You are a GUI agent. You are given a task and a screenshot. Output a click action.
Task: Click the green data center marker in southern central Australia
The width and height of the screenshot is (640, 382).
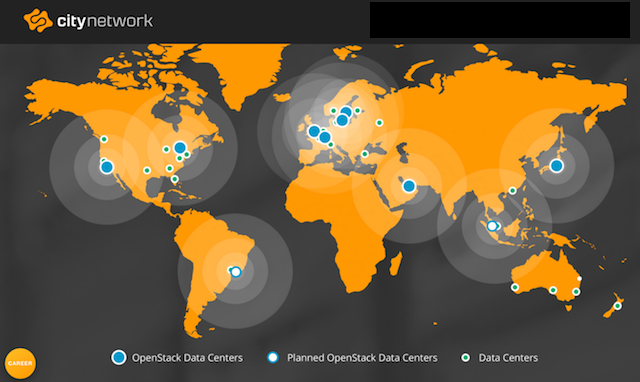click(553, 290)
